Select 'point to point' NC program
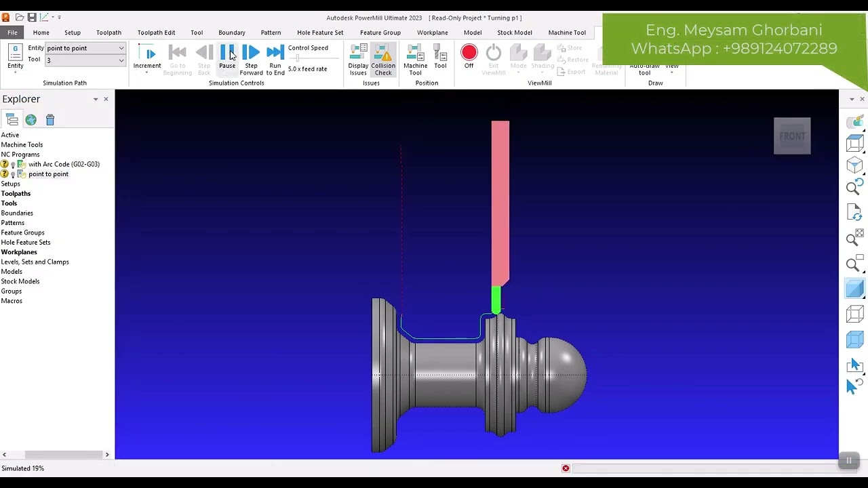The height and width of the screenshot is (488, 868). click(48, 174)
